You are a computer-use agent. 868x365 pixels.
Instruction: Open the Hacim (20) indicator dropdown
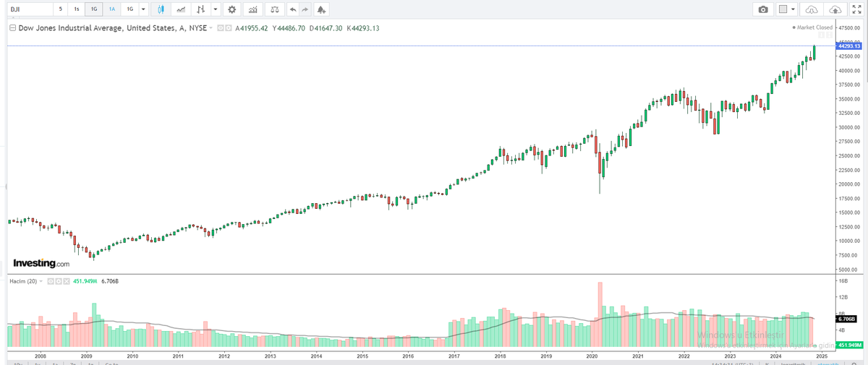click(x=41, y=280)
